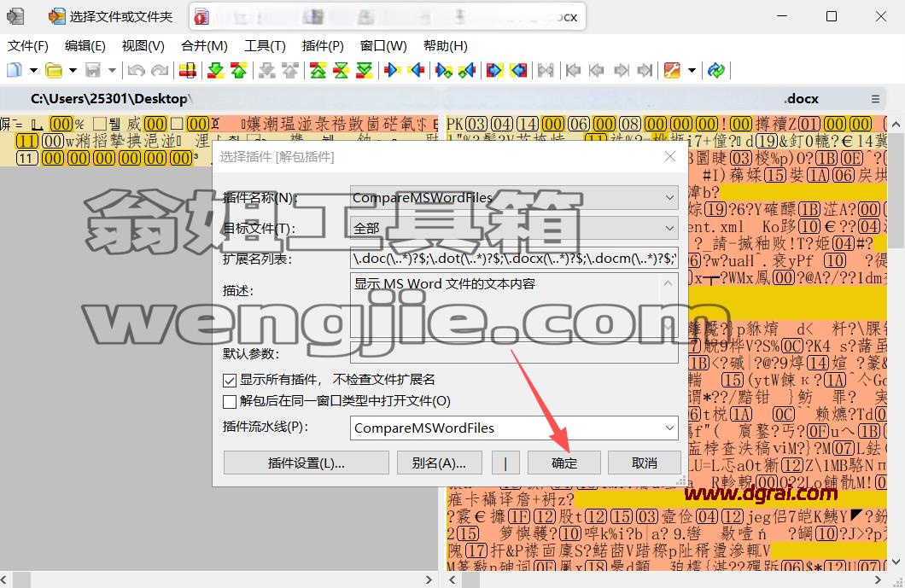Click the Select line difference toolbar icon

click(188, 70)
